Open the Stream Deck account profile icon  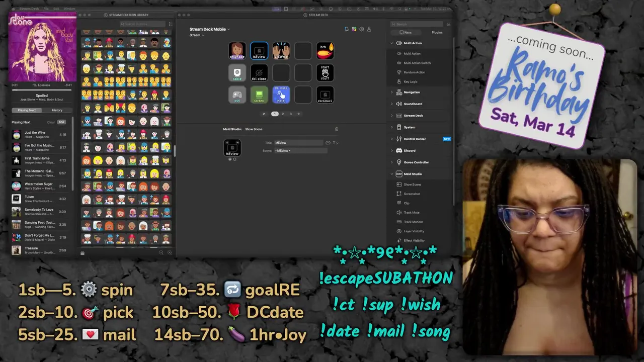[x=369, y=29]
